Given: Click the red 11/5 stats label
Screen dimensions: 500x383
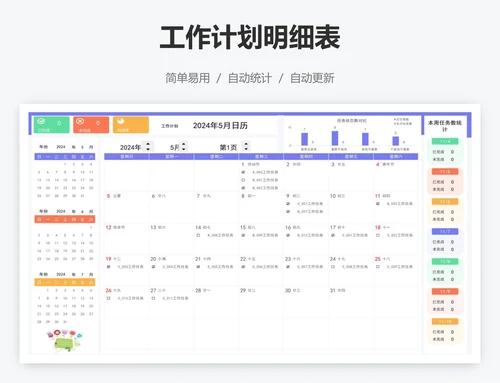Looking at the screenshot, I should pyautogui.click(x=445, y=172).
